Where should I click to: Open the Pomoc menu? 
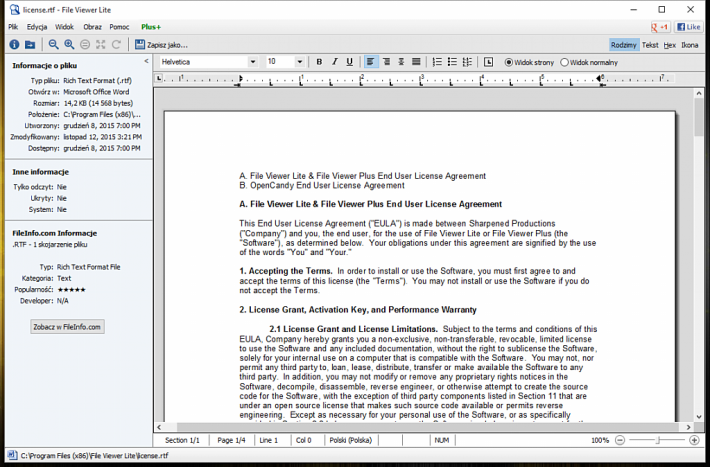click(119, 27)
